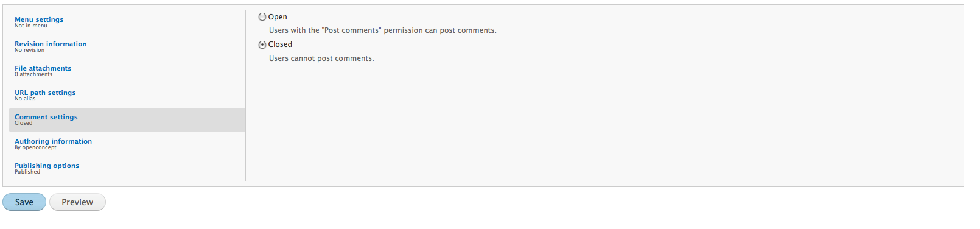Select the Closed comments radio button

click(262, 44)
